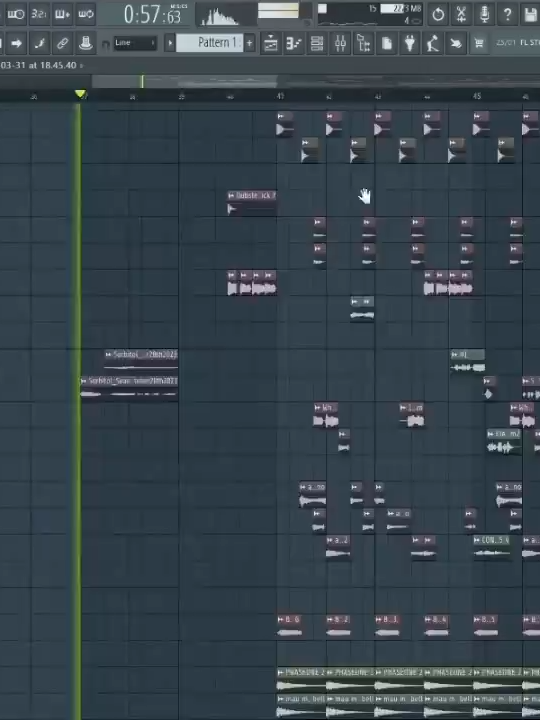This screenshot has width=540, height=720.
Task: Click the yellow playhead marker on ruler
Action: tap(80, 94)
